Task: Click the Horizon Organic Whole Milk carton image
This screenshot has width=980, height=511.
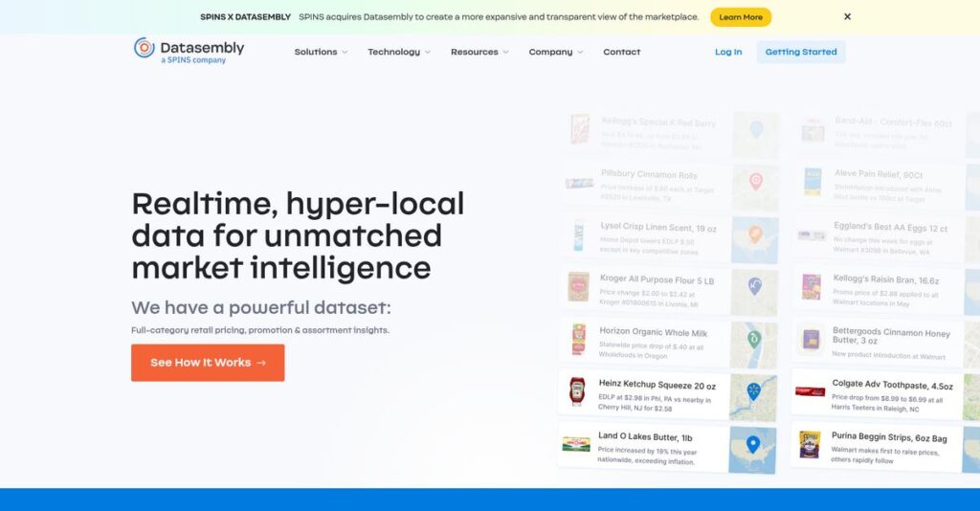Action: point(579,340)
